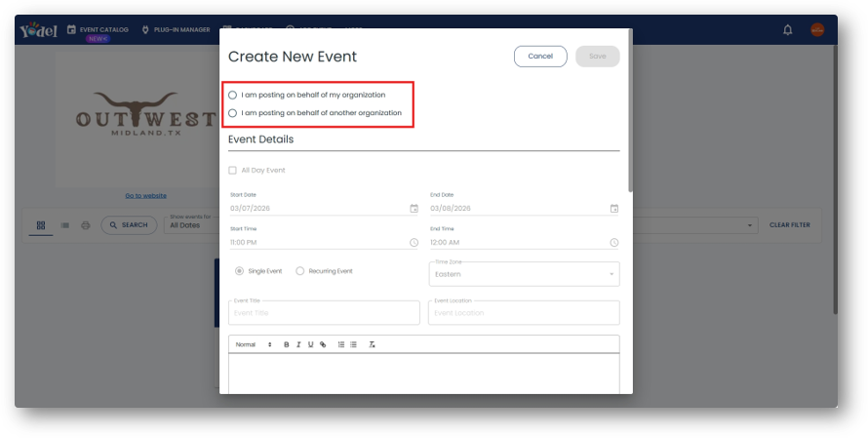The image size is (868, 438).
Task: Follow the Go to website link
Action: pos(145,196)
